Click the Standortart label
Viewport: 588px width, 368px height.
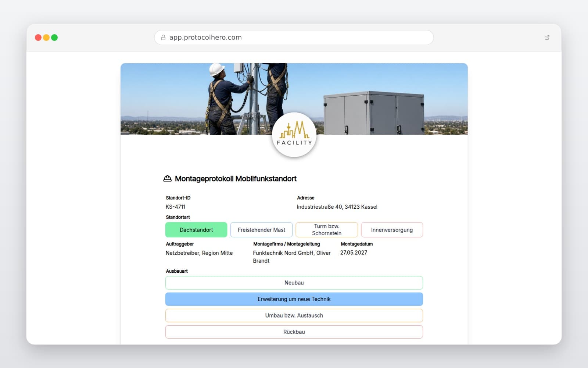[x=178, y=217]
